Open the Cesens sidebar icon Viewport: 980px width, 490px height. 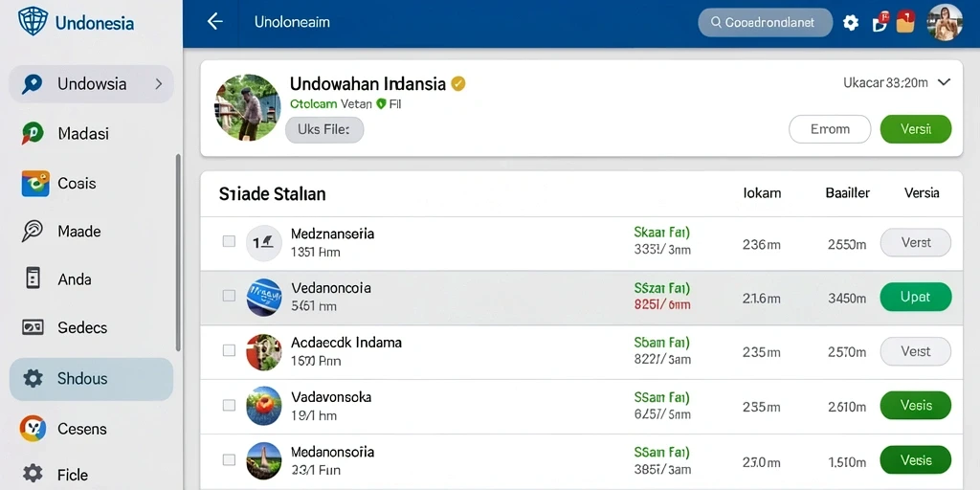click(x=33, y=429)
